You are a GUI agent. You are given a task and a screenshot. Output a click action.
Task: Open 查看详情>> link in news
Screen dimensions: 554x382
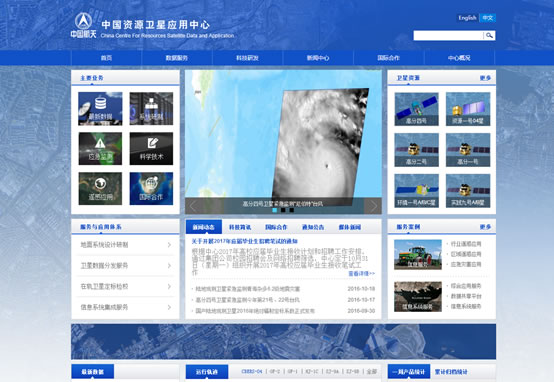[x=361, y=274]
